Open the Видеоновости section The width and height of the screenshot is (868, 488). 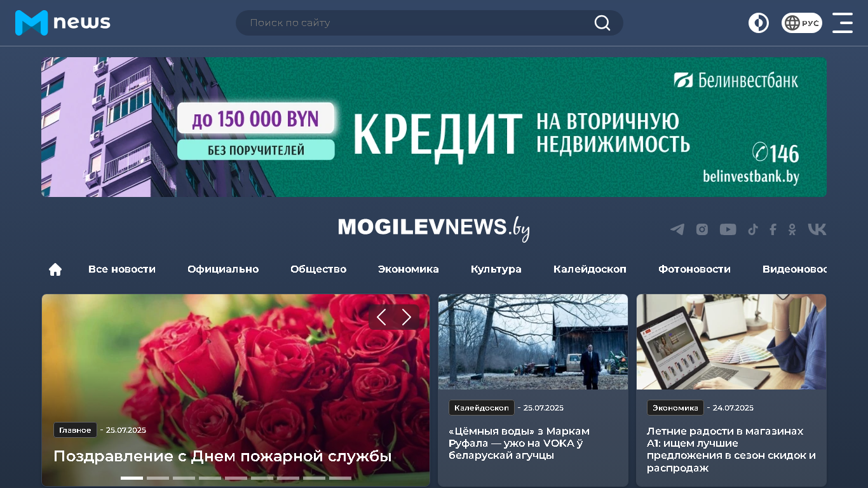tap(794, 269)
